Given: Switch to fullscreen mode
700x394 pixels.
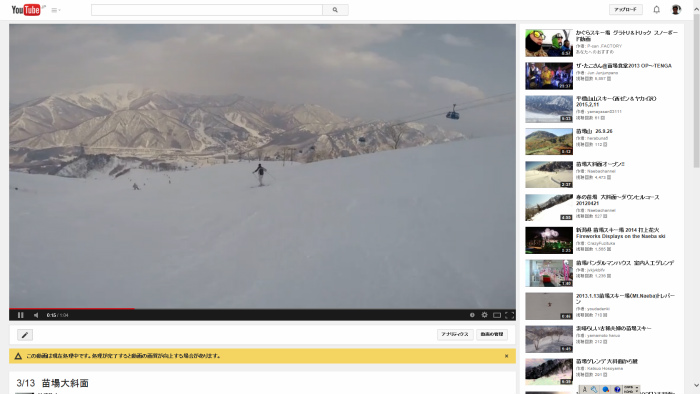Looking at the screenshot, I should (509, 315).
